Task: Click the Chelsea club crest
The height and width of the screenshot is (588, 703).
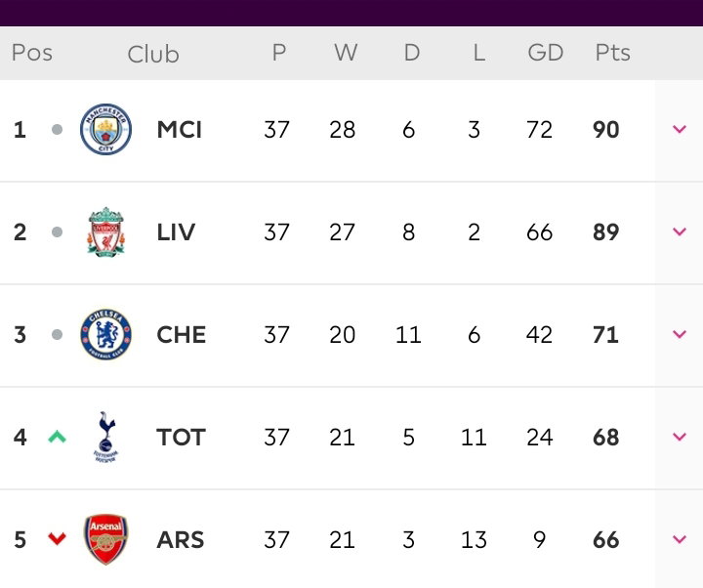Action: [105, 335]
